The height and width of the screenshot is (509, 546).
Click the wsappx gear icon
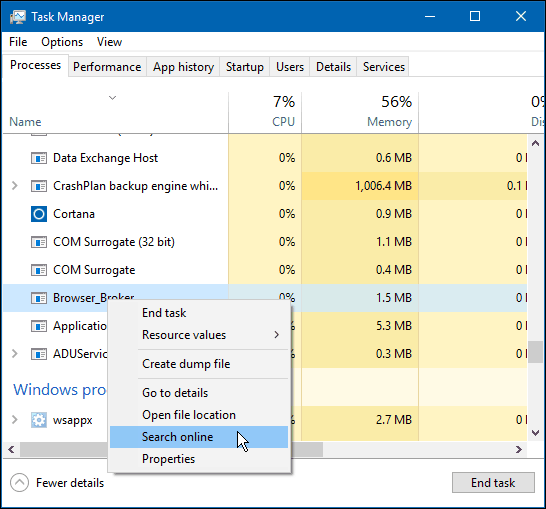(x=39, y=420)
